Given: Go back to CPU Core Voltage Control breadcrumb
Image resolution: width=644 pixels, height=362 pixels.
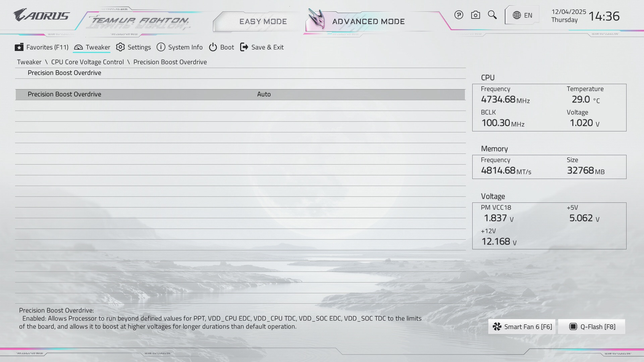Looking at the screenshot, I should tap(87, 62).
